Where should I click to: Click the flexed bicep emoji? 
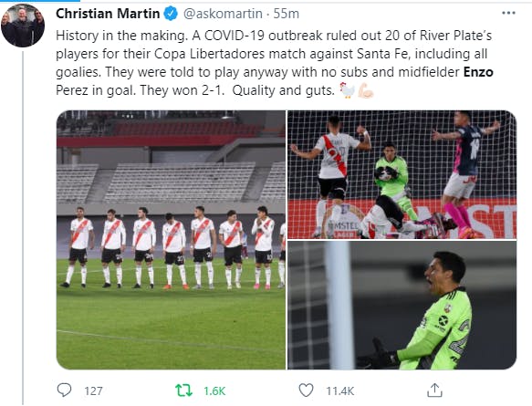366,90
